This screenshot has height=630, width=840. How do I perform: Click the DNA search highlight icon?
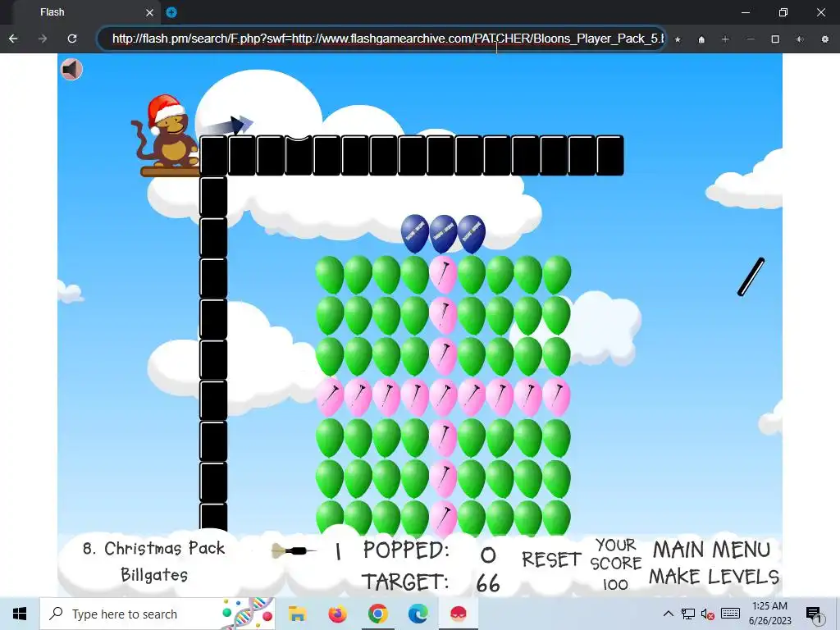click(x=248, y=614)
